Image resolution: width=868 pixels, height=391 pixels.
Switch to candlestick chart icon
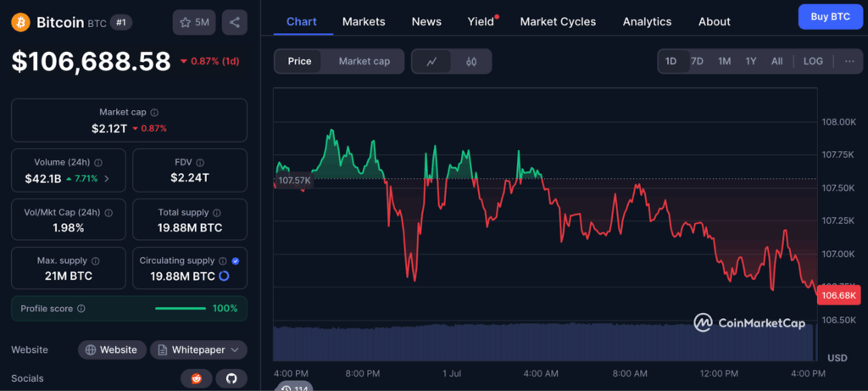click(472, 61)
